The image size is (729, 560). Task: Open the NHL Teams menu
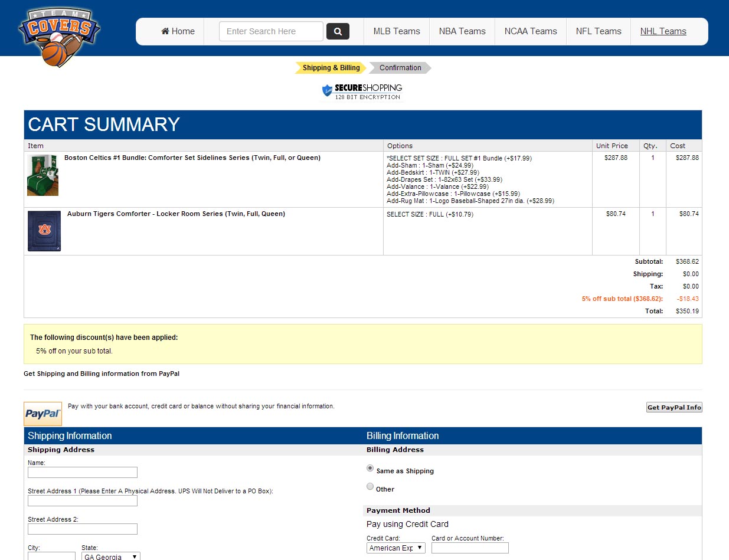click(x=663, y=31)
